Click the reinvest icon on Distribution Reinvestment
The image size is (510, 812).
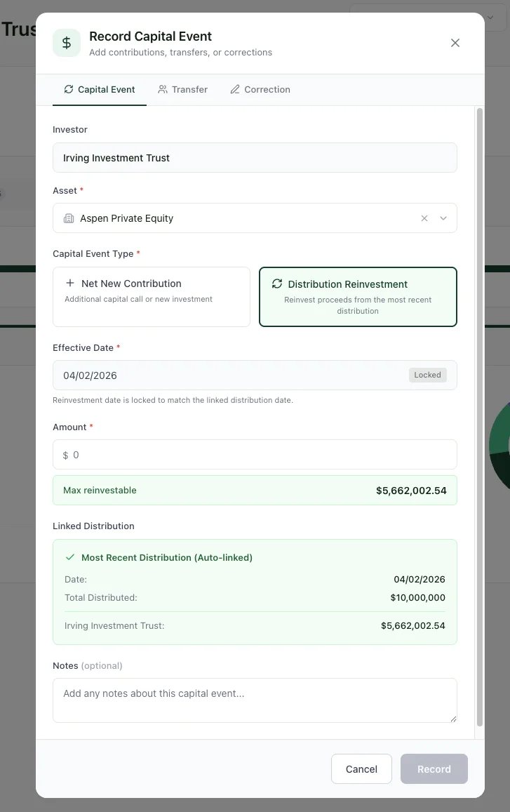[277, 284]
